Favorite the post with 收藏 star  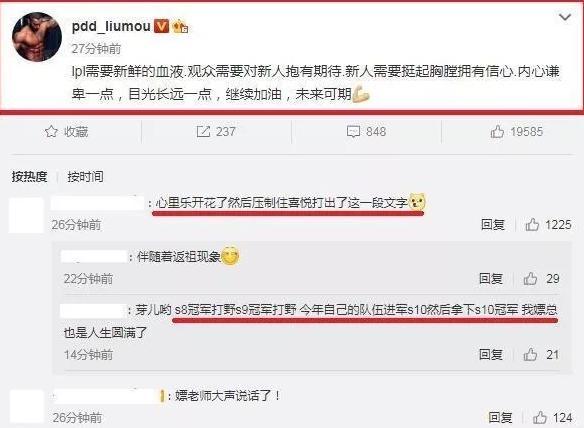[66, 131]
